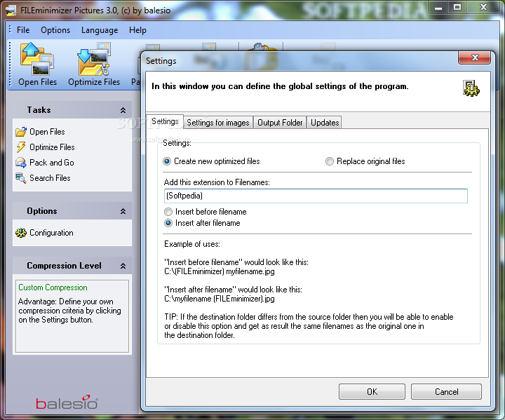Close the Settings dialog
505x420 pixels.
pyautogui.click(x=474, y=57)
